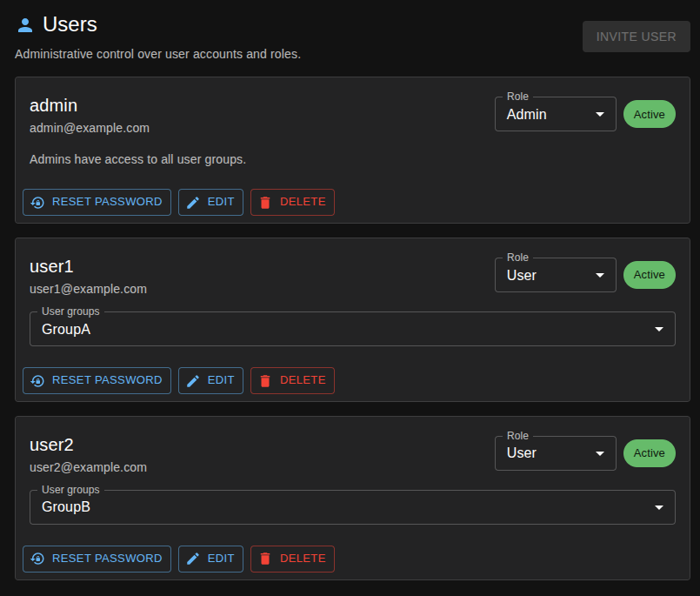700x596 pixels.
Task: Click the trash icon for user1
Action: coord(265,380)
